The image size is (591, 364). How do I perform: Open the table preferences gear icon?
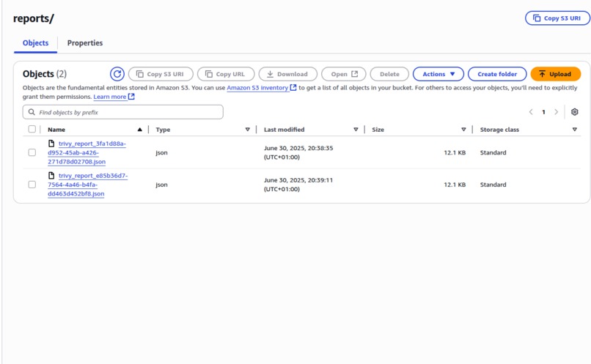coord(574,112)
